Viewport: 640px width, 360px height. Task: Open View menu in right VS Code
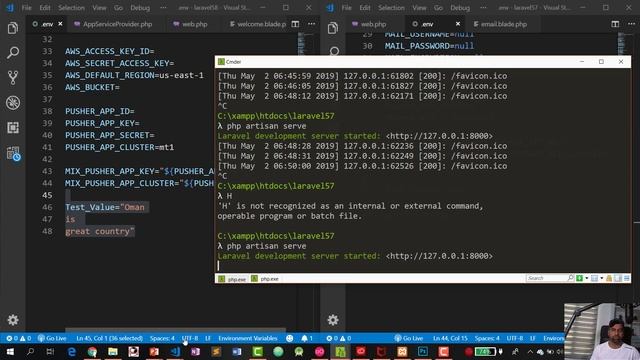419,8
